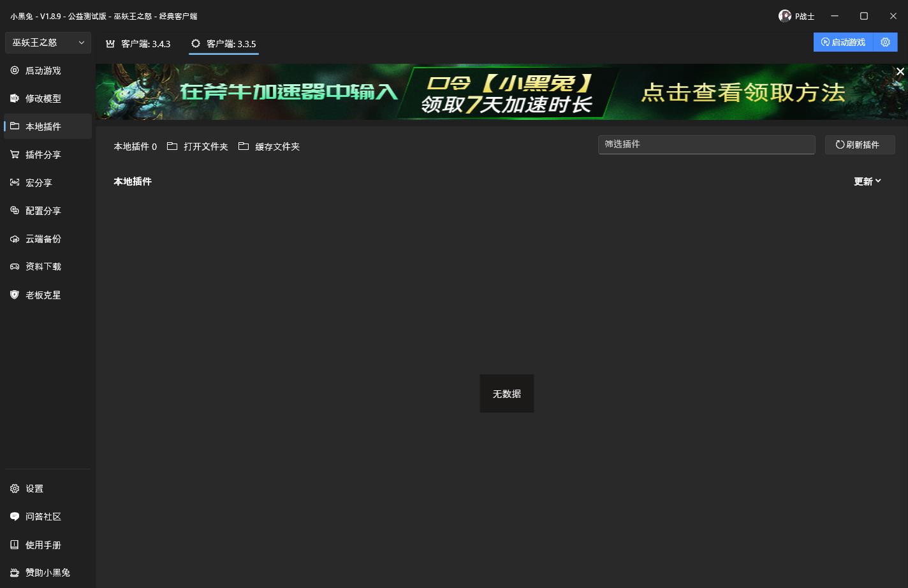The image size is (908, 588).
Task: Open 设置 in the bottom sidebar
Action: [34, 489]
